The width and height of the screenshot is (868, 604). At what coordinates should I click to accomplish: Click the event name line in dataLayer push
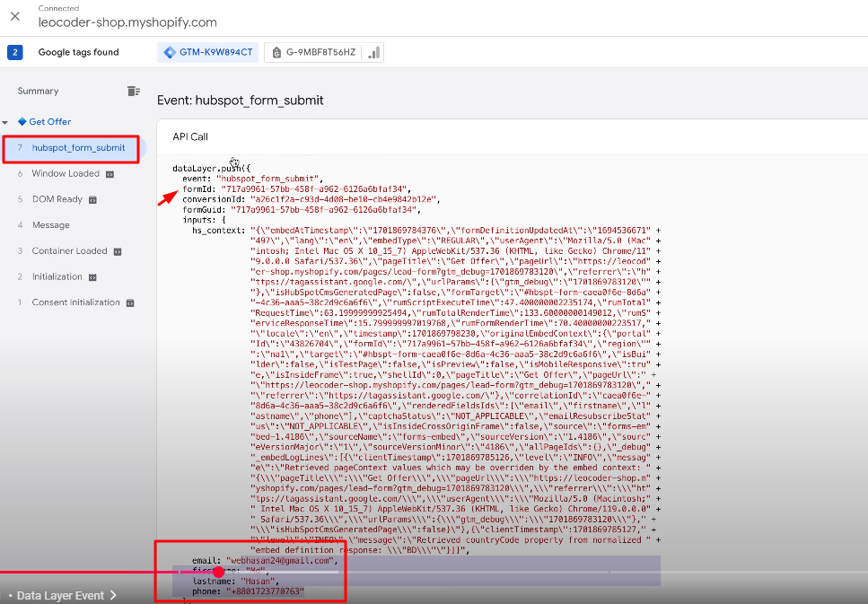(x=252, y=179)
